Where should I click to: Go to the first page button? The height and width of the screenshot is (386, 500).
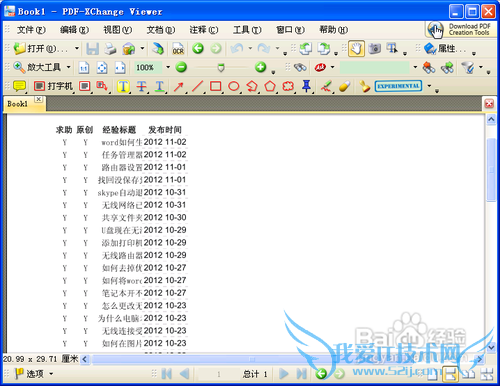tap(166, 374)
